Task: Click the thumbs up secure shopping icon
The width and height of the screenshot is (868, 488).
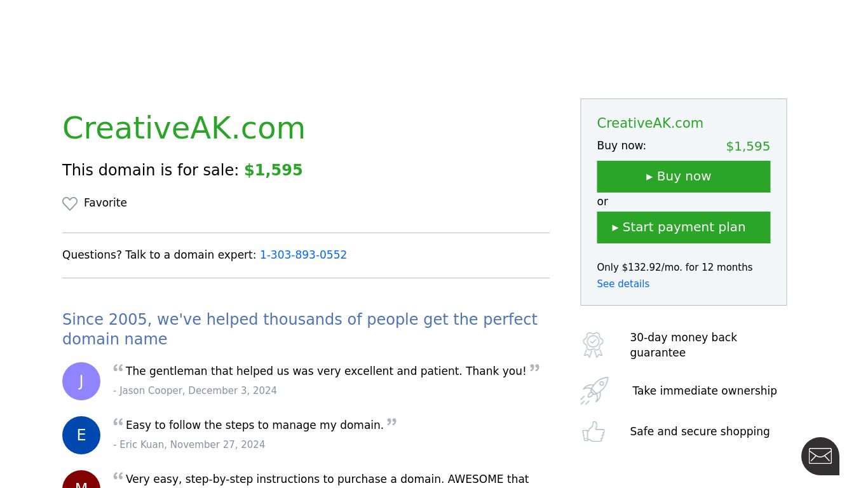Action: 593,431
